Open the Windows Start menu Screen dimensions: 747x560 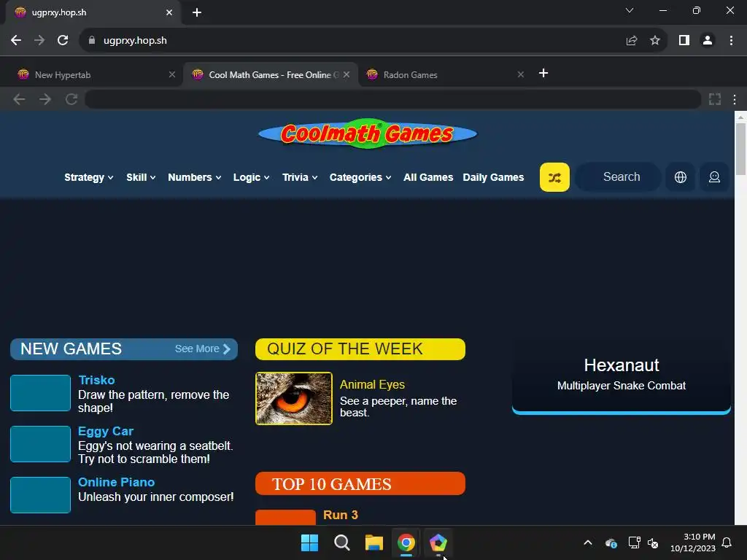click(309, 542)
